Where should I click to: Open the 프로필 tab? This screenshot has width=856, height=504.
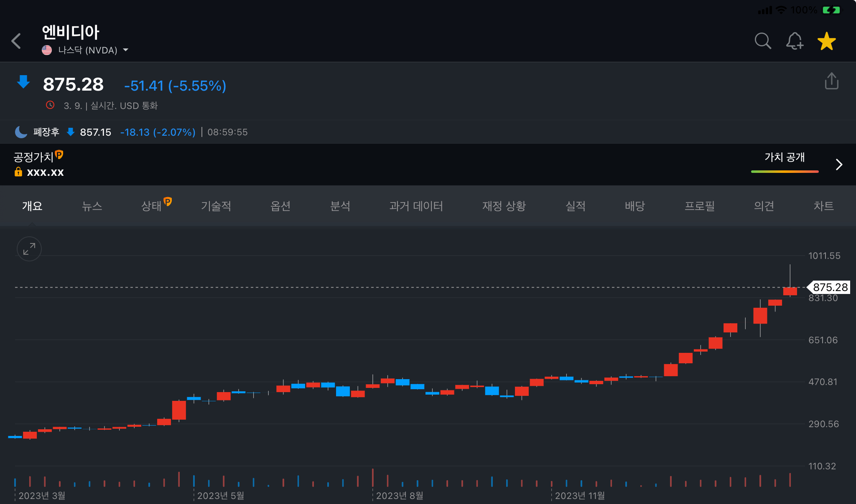click(x=700, y=206)
